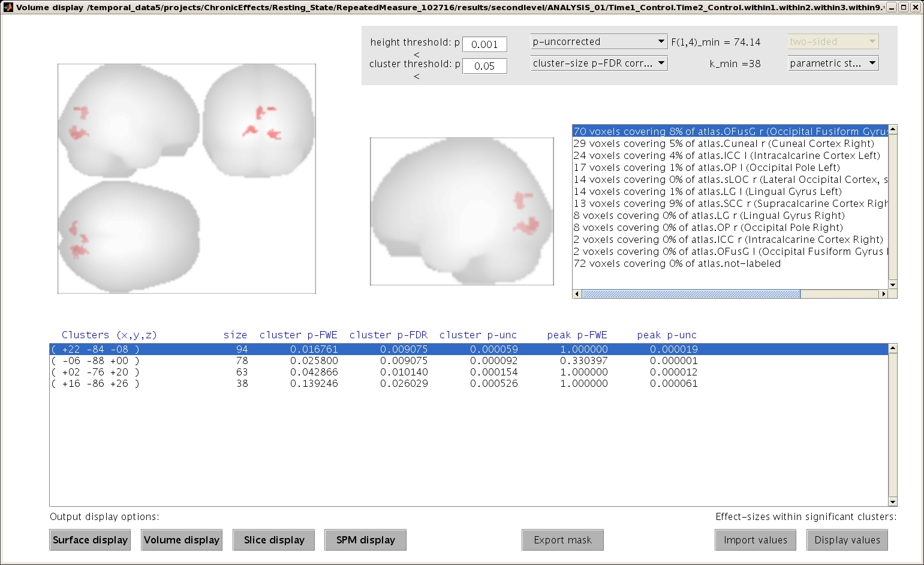Click the height threshold p-value field
The width and height of the screenshot is (924, 565).
484,44
